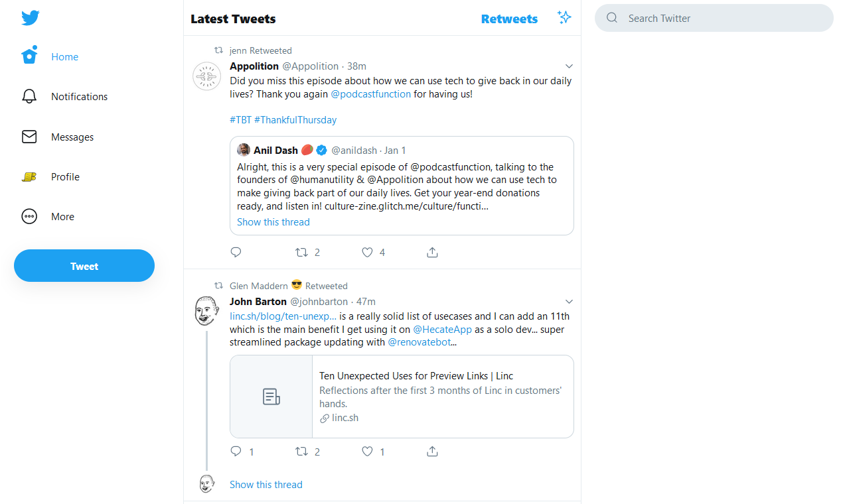The image size is (843, 504).
Task: Retweet John Barton's tweet
Action: (303, 451)
